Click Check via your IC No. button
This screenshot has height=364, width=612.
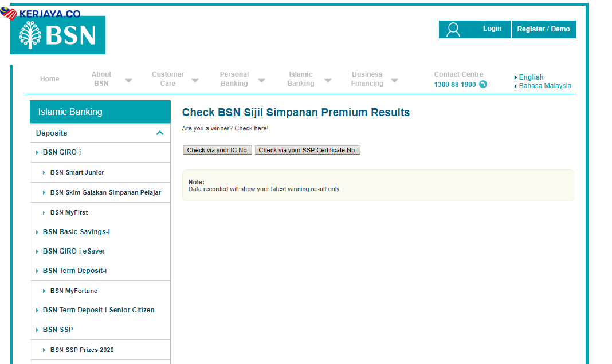click(217, 150)
